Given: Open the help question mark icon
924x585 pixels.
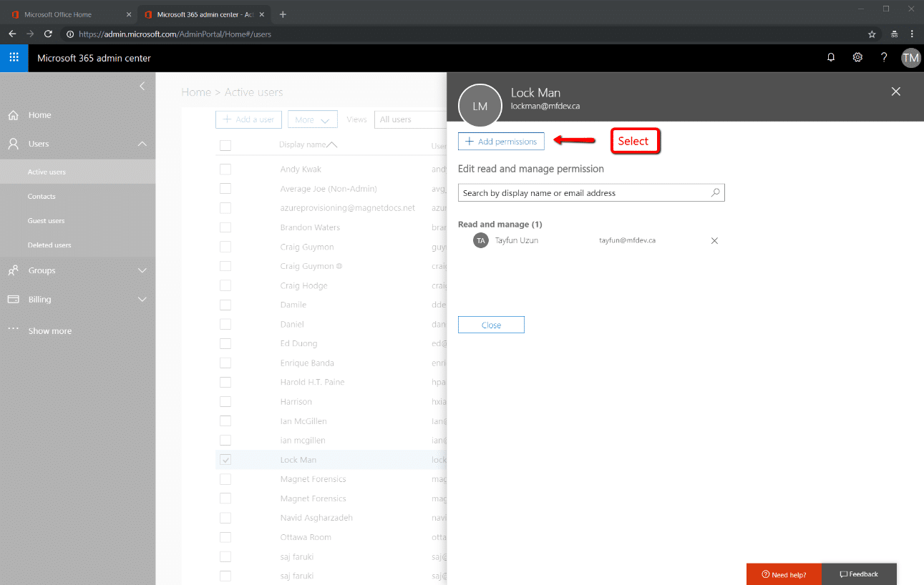Looking at the screenshot, I should [x=884, y=58].
